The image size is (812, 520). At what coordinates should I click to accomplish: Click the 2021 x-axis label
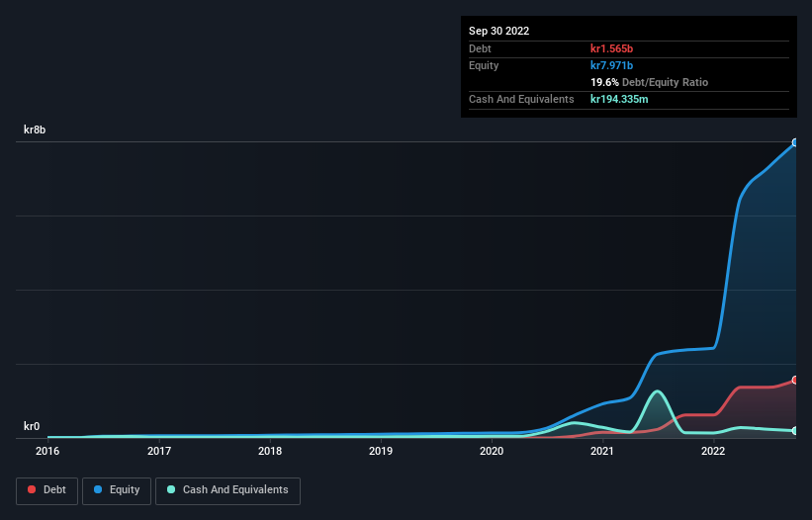point(602,451)
